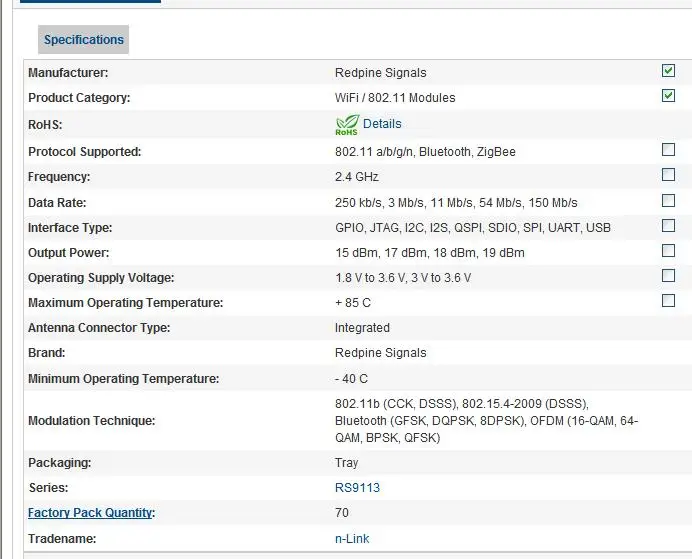Click the '- 40 C' minimum temperature value

[351, 379]
